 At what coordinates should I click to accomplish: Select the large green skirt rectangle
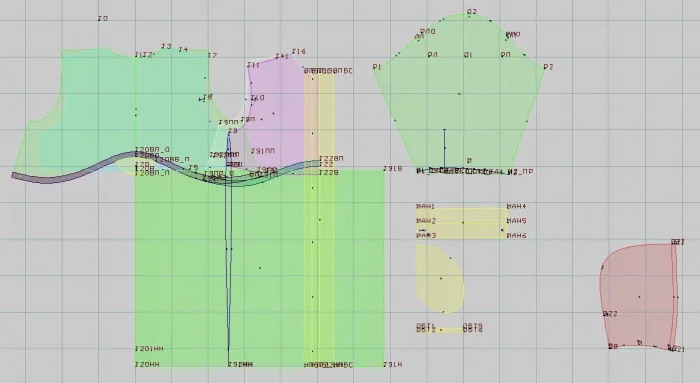pyautogui.click(x=260, y=268)
